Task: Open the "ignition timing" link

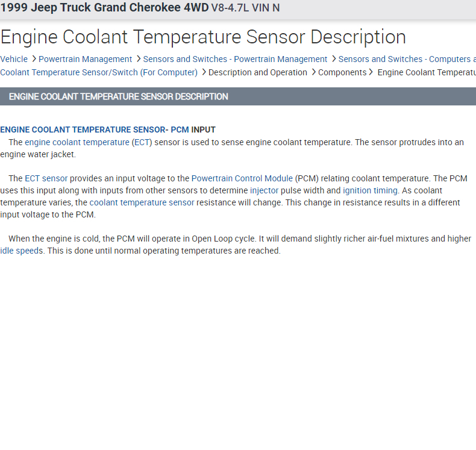Action: tap(370, 190)
